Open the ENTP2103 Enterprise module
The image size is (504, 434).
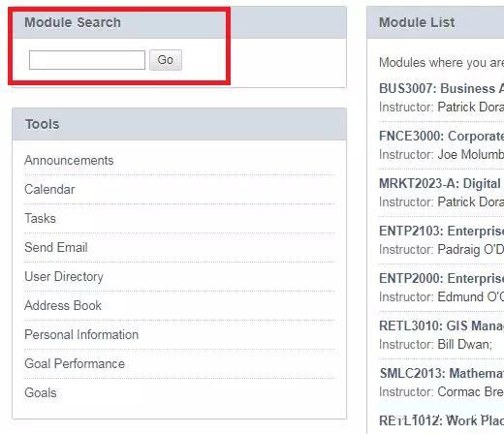[441, 231]
